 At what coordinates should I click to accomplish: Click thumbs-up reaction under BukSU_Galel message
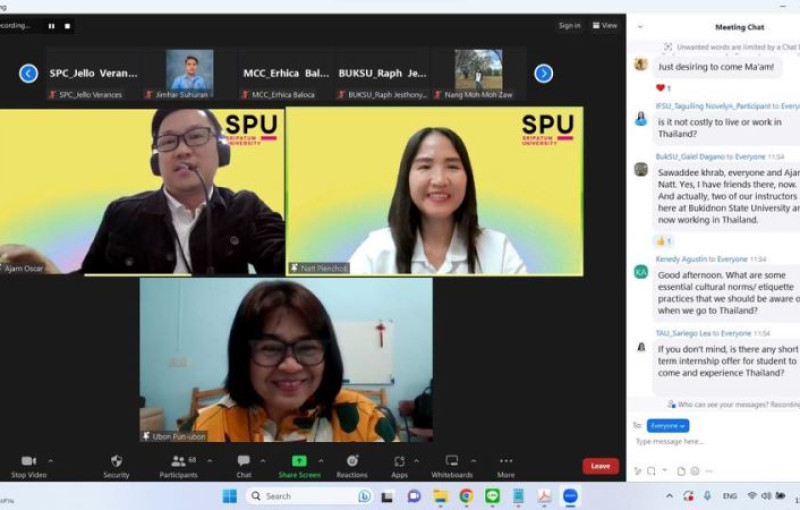pos(664,241)
